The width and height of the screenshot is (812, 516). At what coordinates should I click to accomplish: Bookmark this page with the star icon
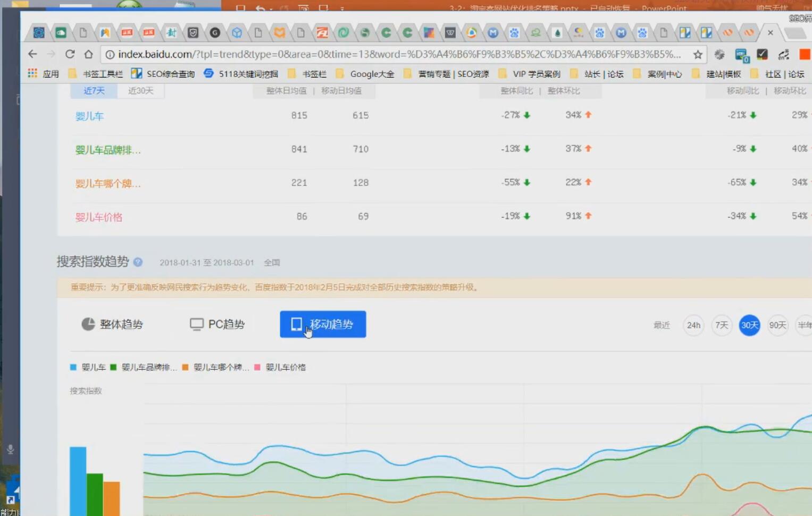[x=698, y=54]
